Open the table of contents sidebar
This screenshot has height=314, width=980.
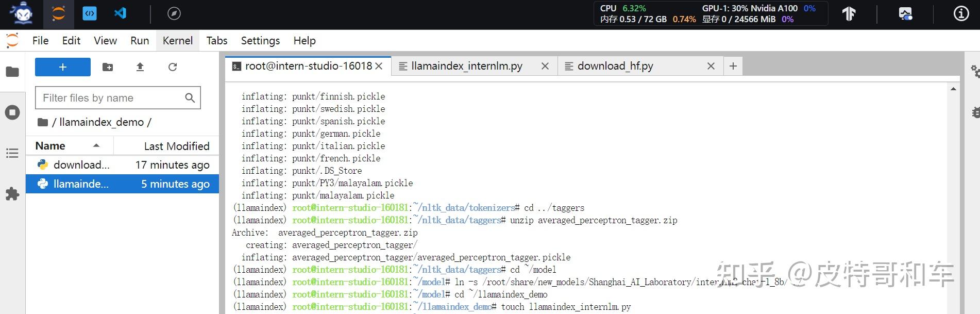click(x=12, y=153)
